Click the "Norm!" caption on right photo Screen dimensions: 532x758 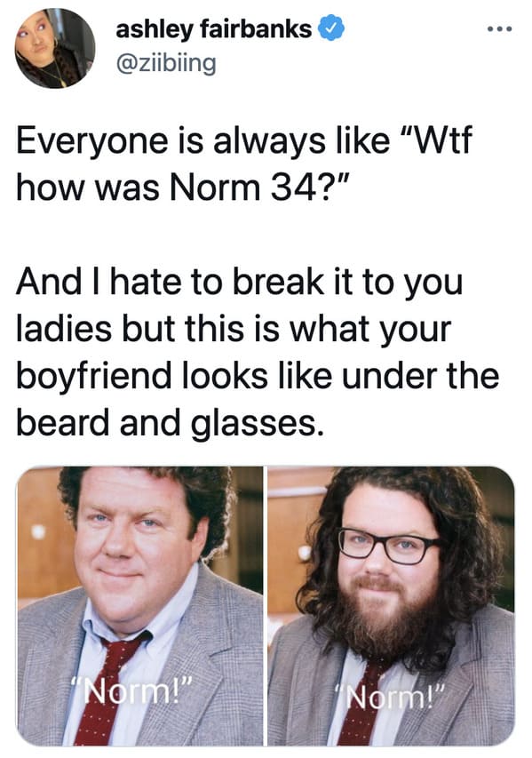[x=391, y=696]
